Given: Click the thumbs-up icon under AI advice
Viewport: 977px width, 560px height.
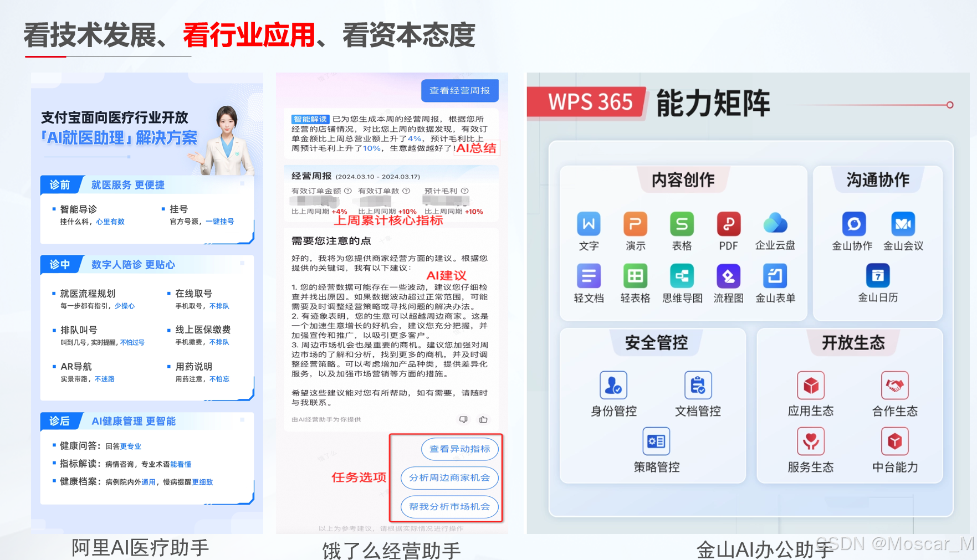Looking at the screenshot, I should coord(483,419).
